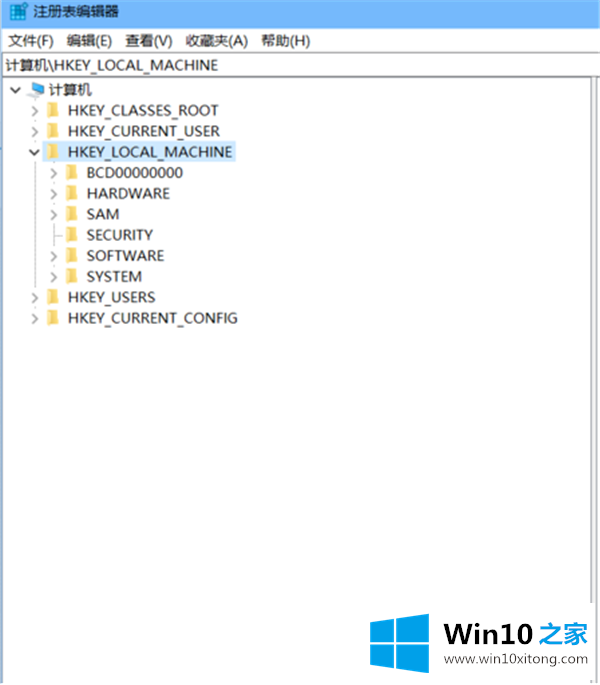Click the HKEY_CURRENT_USER folder icon
The height and width of the screenshot is (685, 600).
53,131
